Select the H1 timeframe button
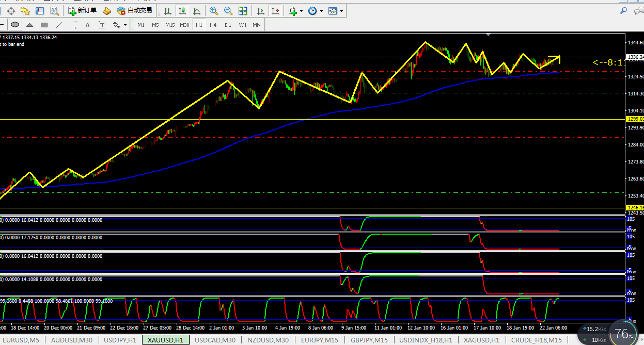 (199, 25)
